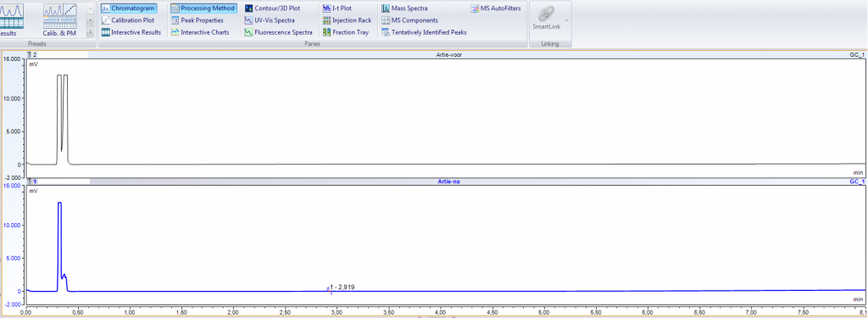Open the Peak Properties pane

tap(198, 20)
